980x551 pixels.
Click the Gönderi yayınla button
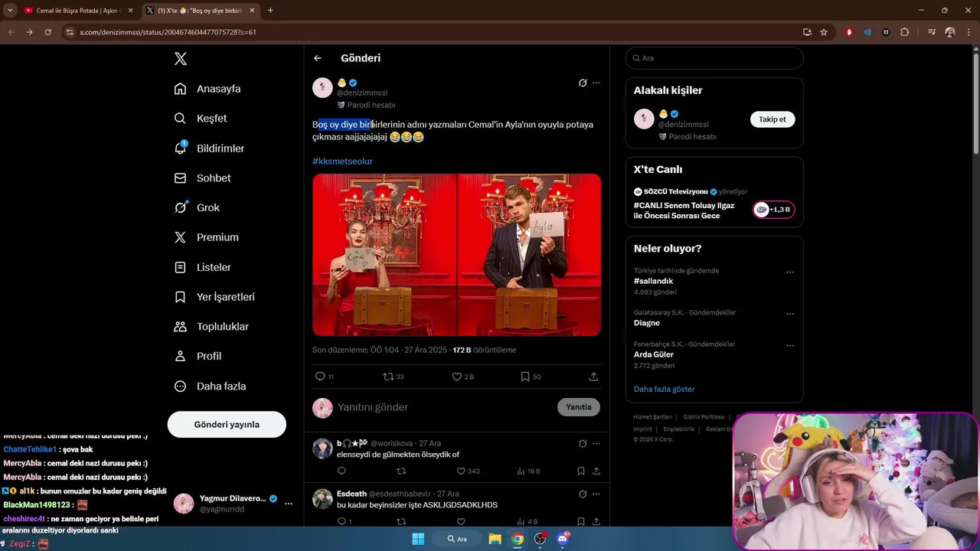point(227,424)
